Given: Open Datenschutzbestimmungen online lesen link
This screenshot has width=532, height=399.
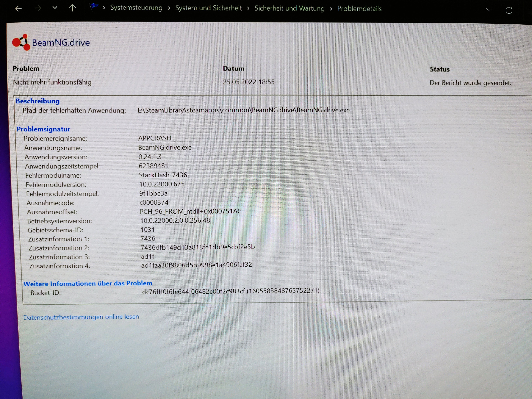Looking at the screenshot, I should pyautogui.click(x=81, y=317).
